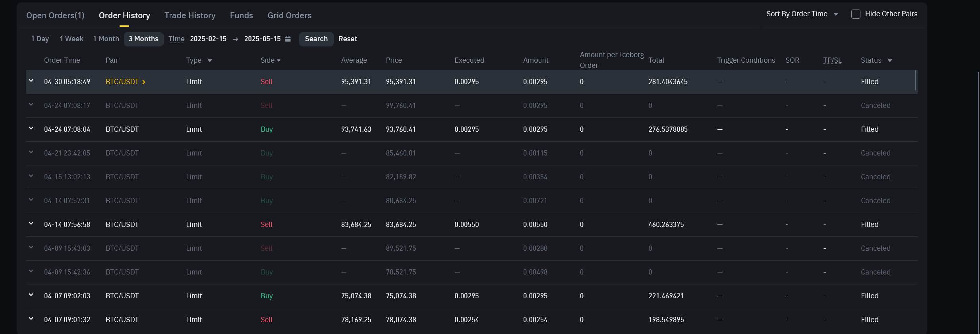Click the calendar icon beside the date range
The height and width of the screenshot is (334, 980).
pyautogui.click(x=288, y=39)
